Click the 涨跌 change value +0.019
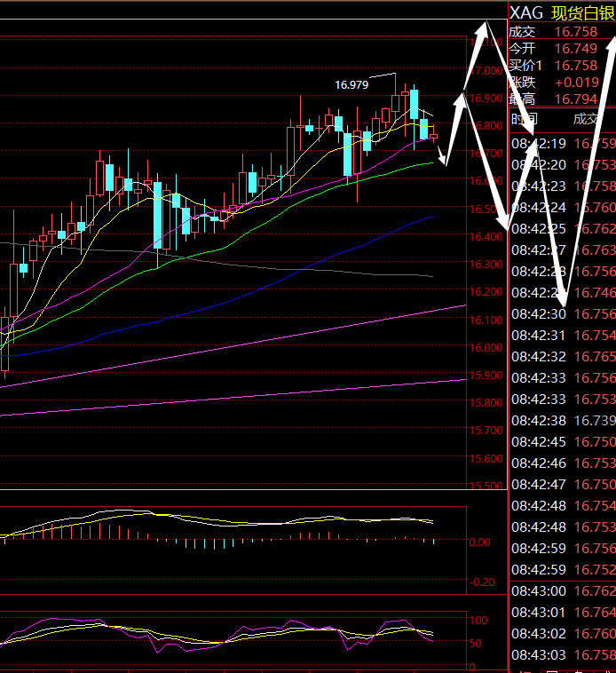Screen dimensions: 616x673 pyautogui.click(x=577, y=82)
